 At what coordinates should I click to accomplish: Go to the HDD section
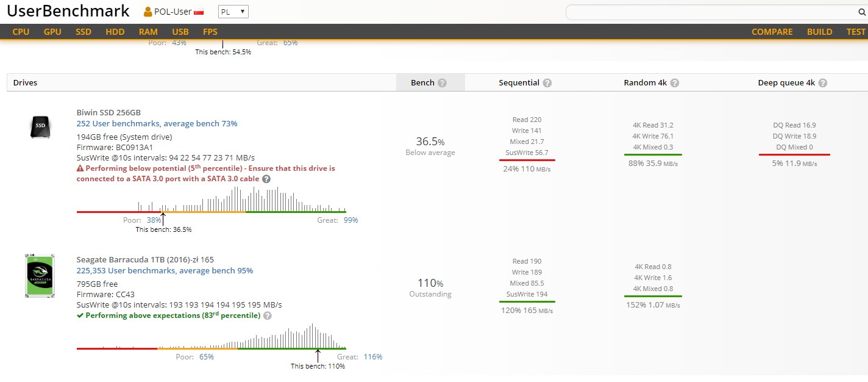115,32
